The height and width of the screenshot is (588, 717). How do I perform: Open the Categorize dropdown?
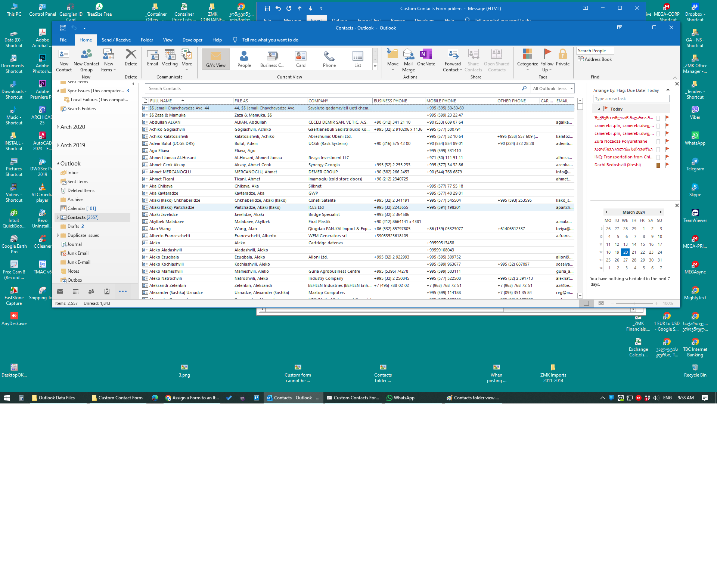[527, 61]
